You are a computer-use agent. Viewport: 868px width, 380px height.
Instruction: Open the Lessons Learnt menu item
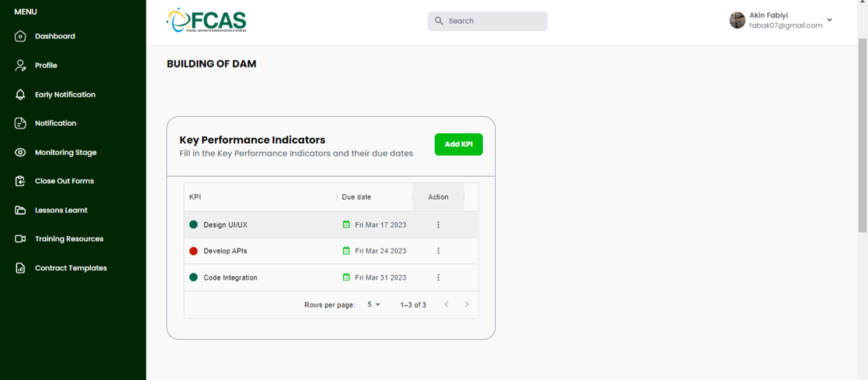[61, 211]
